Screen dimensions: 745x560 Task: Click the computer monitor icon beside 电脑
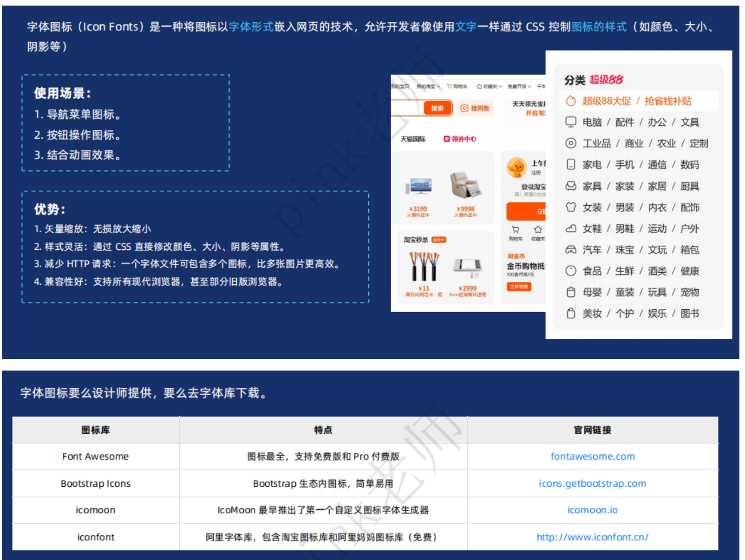571,122
